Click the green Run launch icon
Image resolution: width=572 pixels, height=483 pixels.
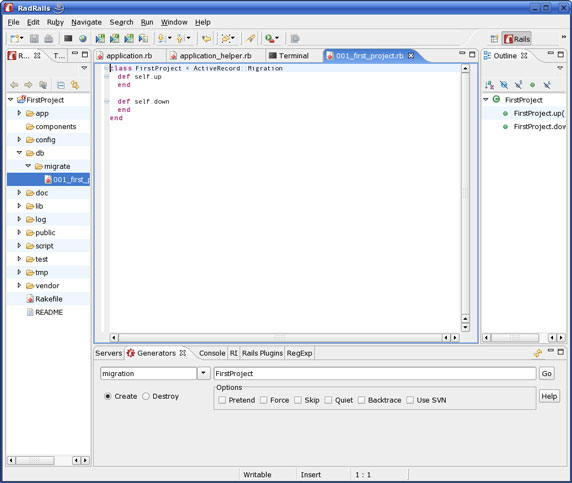click(269, 38)
